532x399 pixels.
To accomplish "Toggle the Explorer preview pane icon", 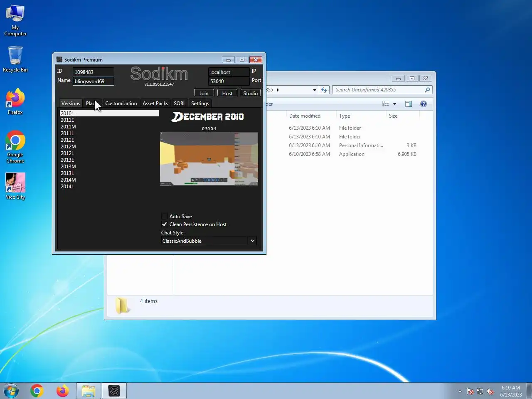I will pos(409,104).
